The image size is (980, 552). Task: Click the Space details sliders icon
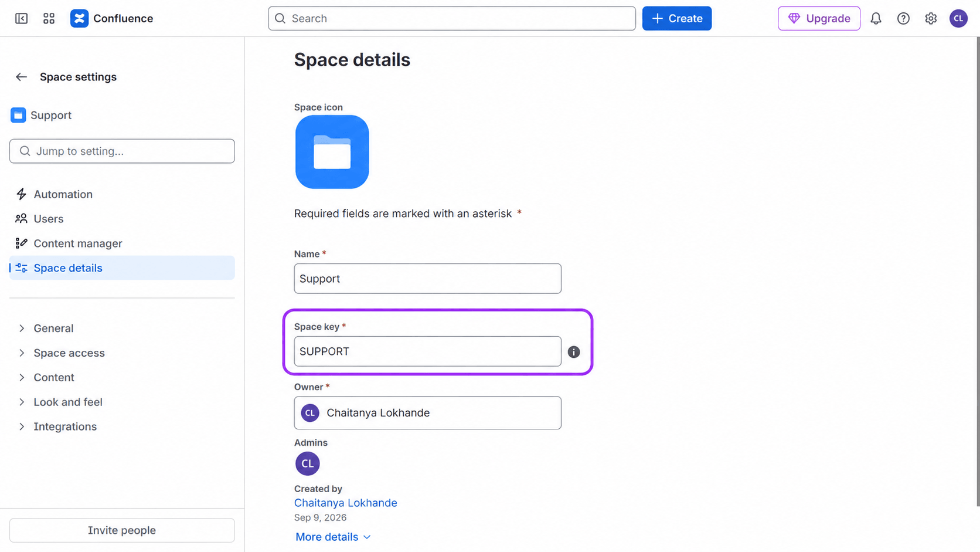pos(22,268)
